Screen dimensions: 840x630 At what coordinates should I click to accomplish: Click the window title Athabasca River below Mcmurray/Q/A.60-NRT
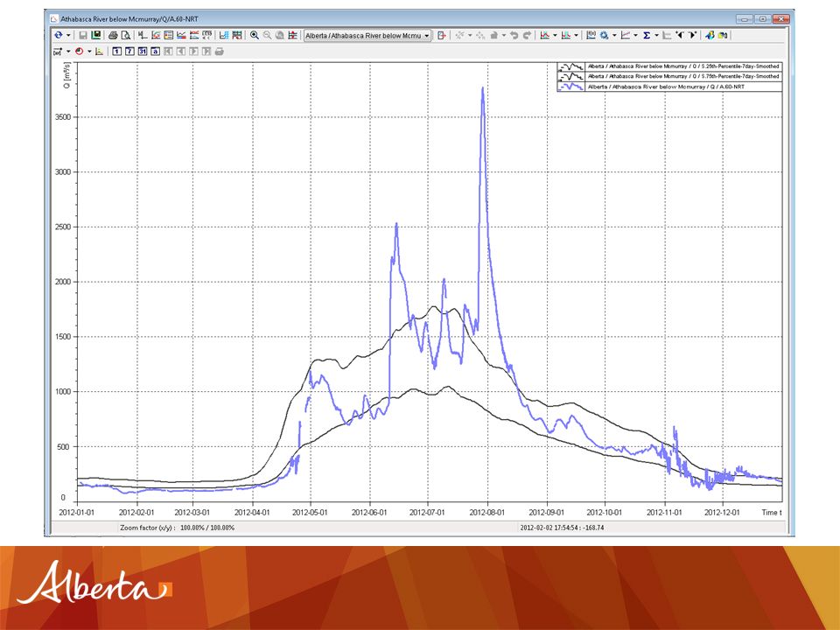(129, 18)
